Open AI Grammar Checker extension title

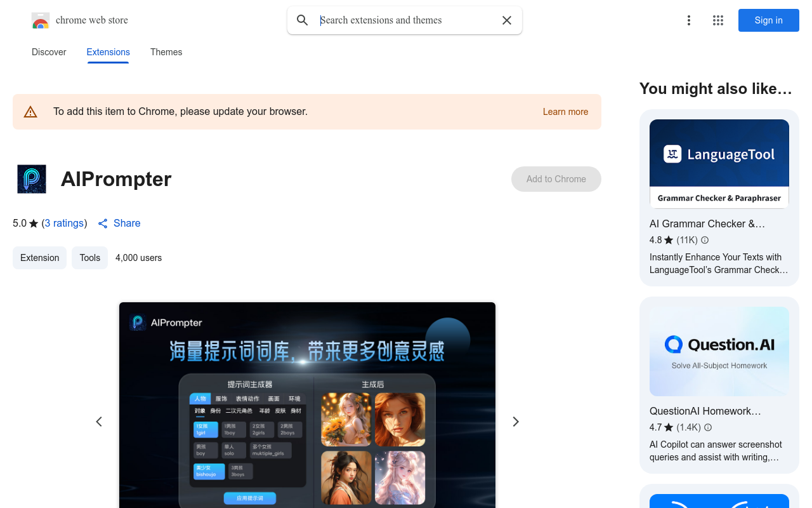[707, 224]
